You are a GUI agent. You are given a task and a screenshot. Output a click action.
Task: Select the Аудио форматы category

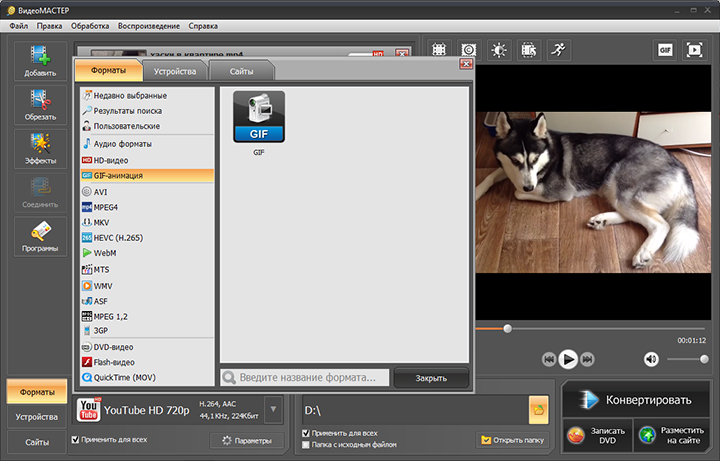[x=147, y=144]
